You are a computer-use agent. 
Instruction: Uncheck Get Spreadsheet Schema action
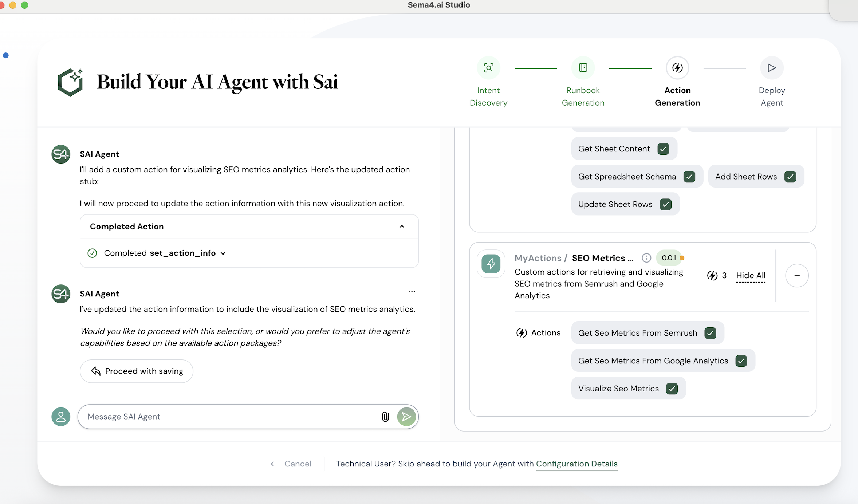coord(689,177)
